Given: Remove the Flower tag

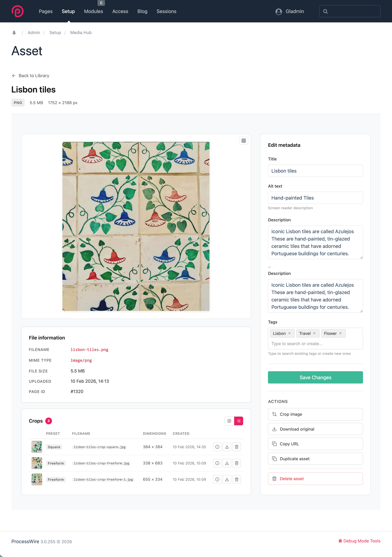Looking at the screenshot, I should tap(340, 333).
